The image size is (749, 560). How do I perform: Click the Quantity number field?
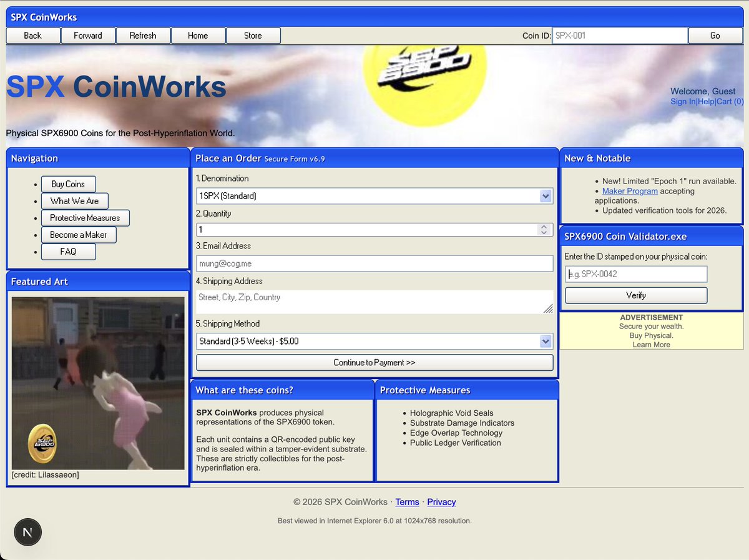pos(374,230)
